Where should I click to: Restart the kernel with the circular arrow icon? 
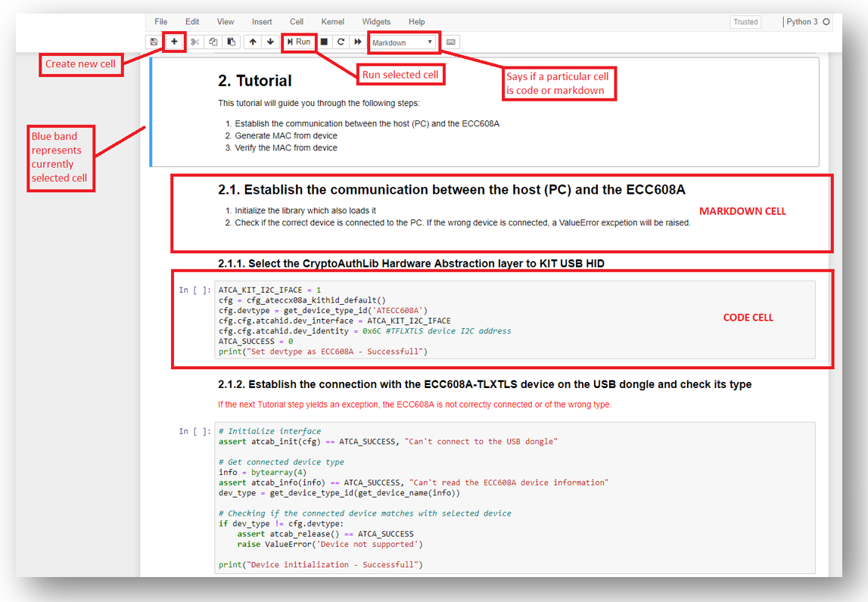coord(341,42)
